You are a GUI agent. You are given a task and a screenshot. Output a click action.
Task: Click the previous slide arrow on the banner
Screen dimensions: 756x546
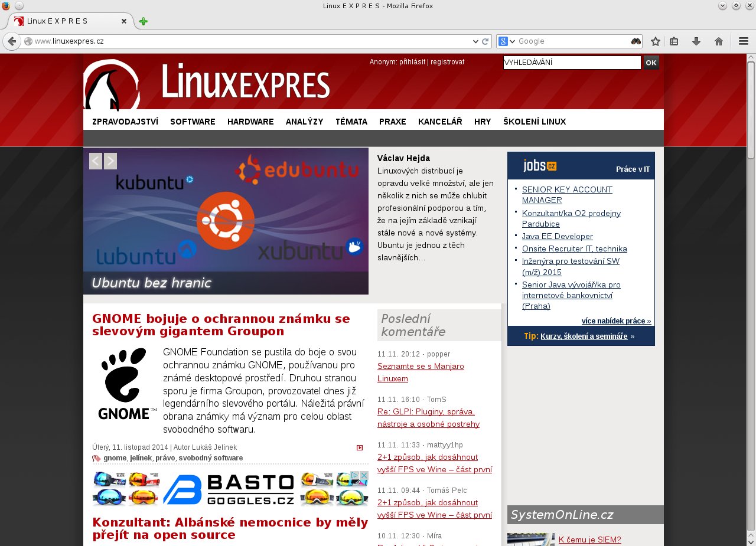click(96, 161)
